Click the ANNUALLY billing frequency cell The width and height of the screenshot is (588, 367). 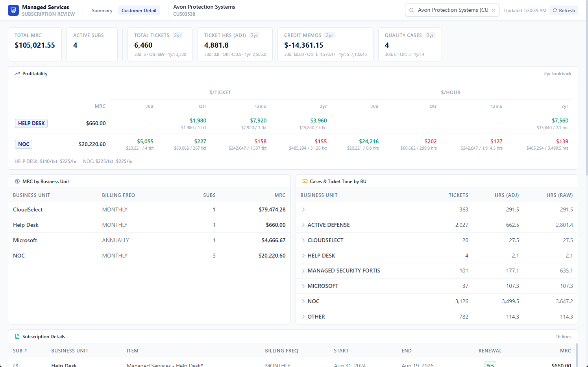tap(116, 240)
